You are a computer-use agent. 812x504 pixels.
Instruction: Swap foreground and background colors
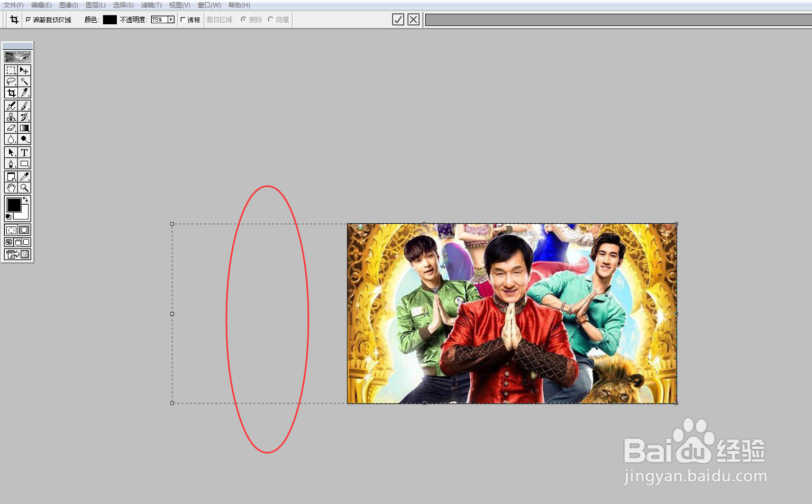(25, 199)
